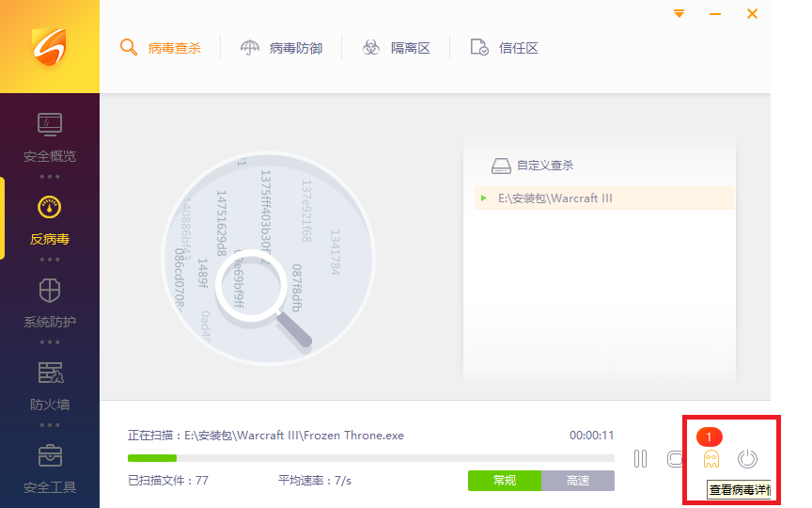Click the biohazard quarantine icon
The height and width of the screenshot is (508, 812).
coord(371,48)
